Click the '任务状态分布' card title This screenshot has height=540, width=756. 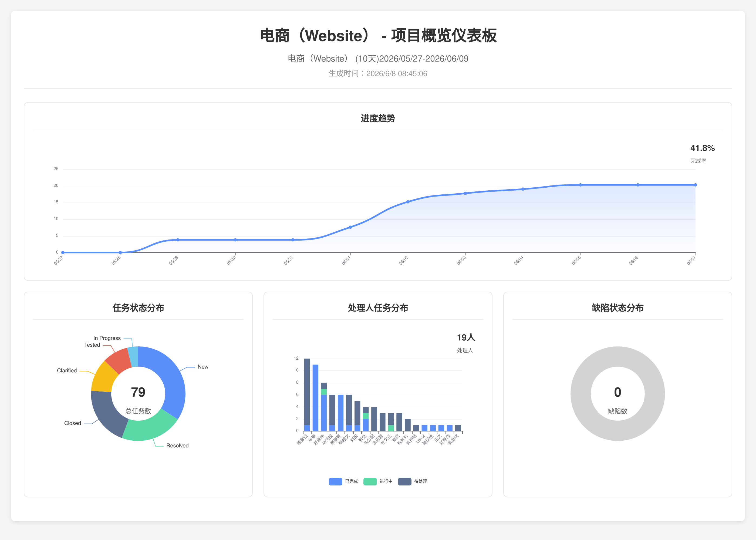click(138, 308)
